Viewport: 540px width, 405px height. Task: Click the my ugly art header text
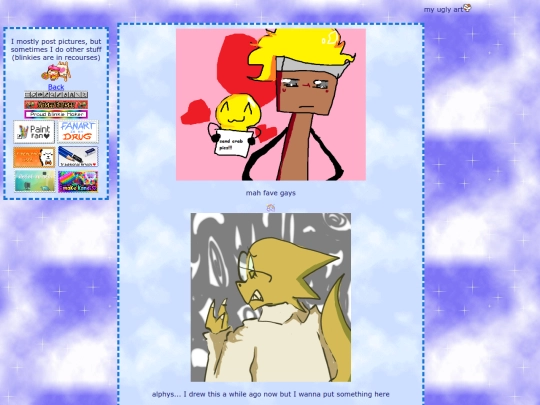pos(443,10)
